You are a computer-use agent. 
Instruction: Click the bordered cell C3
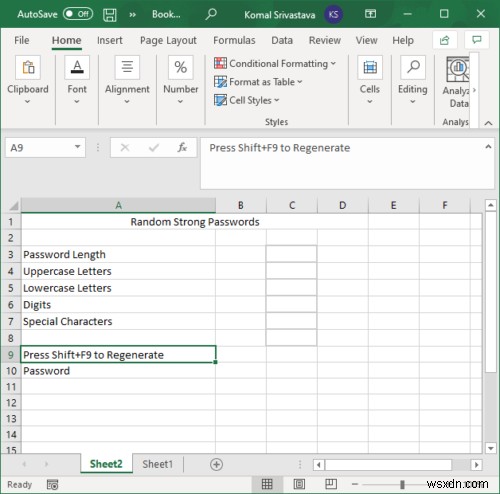tap(291, 254)
